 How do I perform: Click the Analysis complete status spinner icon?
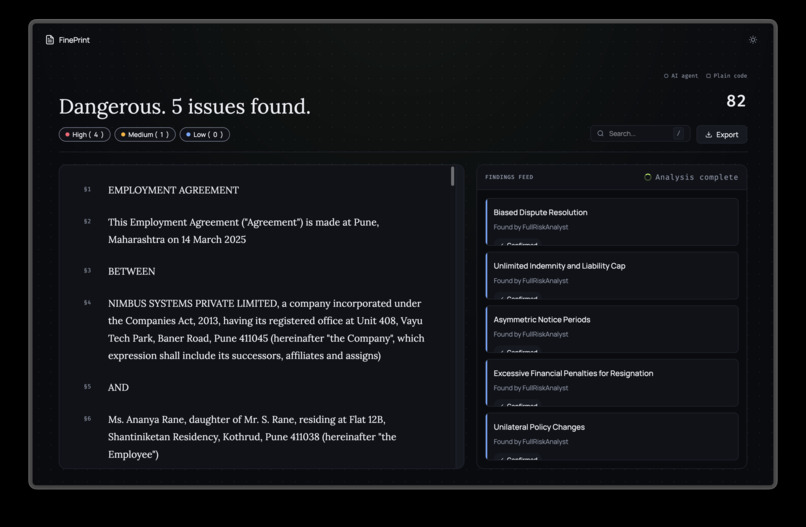648,177
